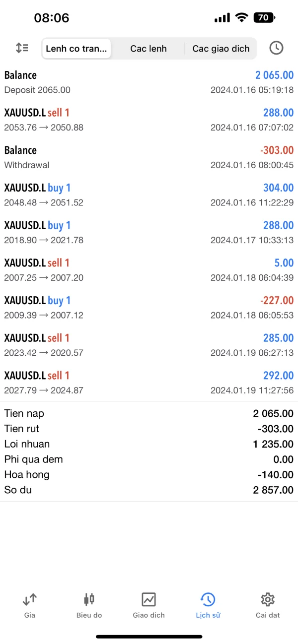Expand the XAUUSD.L sell at 2053.76 trade
The image size is (298, 644).
[149, 120]
